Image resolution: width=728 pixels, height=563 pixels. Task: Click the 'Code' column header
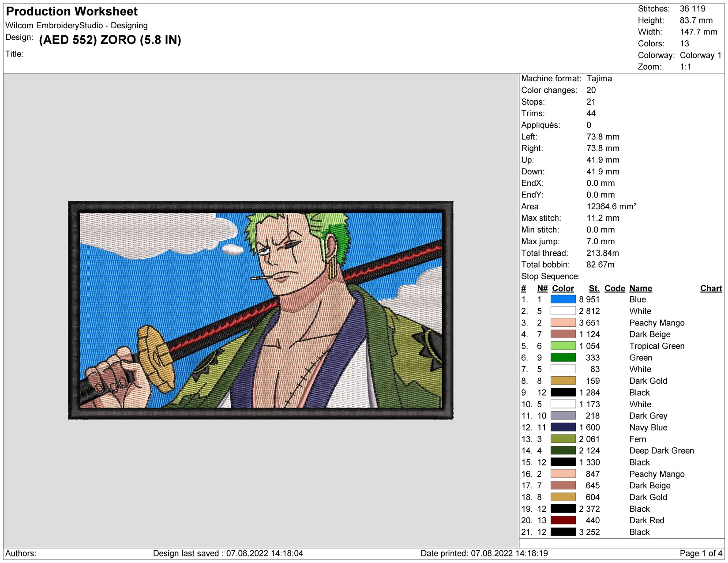coord(615,288)
